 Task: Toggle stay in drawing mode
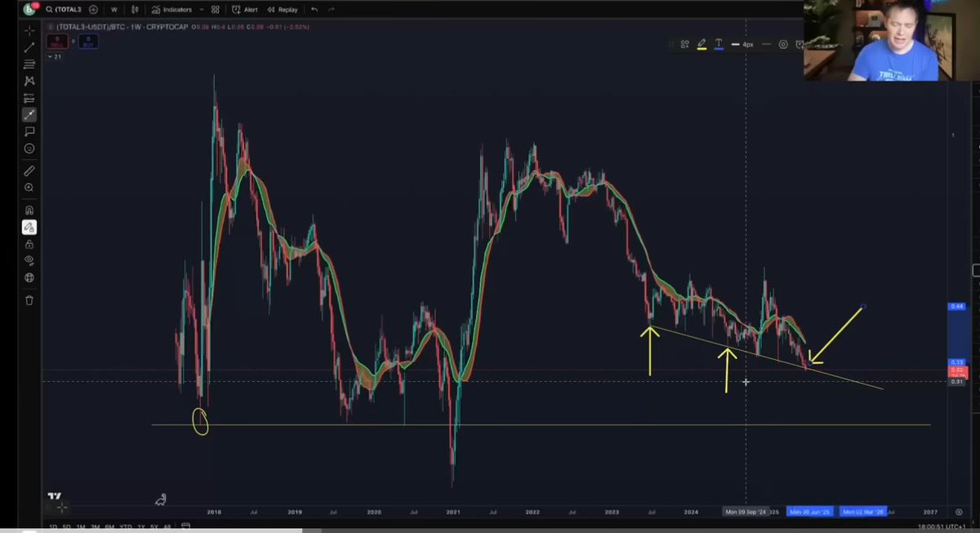tap(29, 227)
